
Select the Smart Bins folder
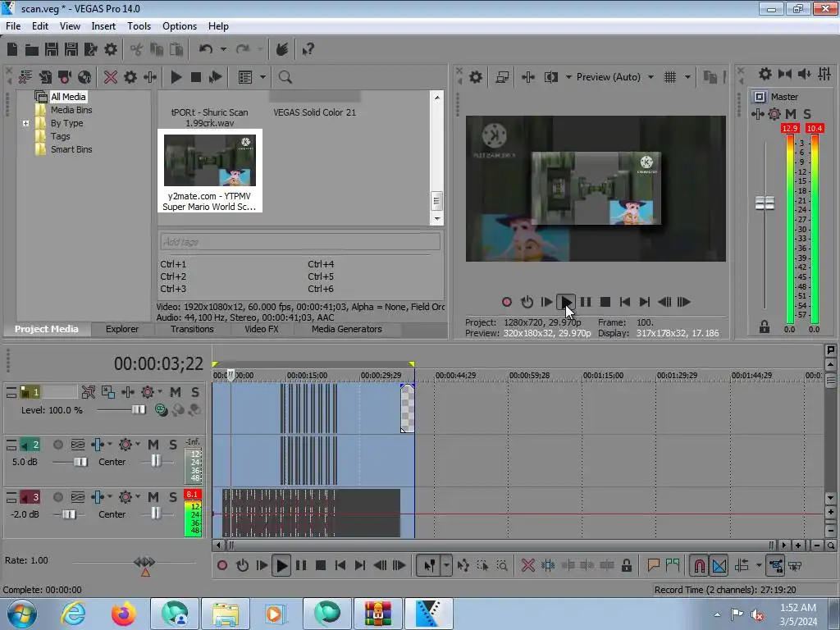[71, 149]
